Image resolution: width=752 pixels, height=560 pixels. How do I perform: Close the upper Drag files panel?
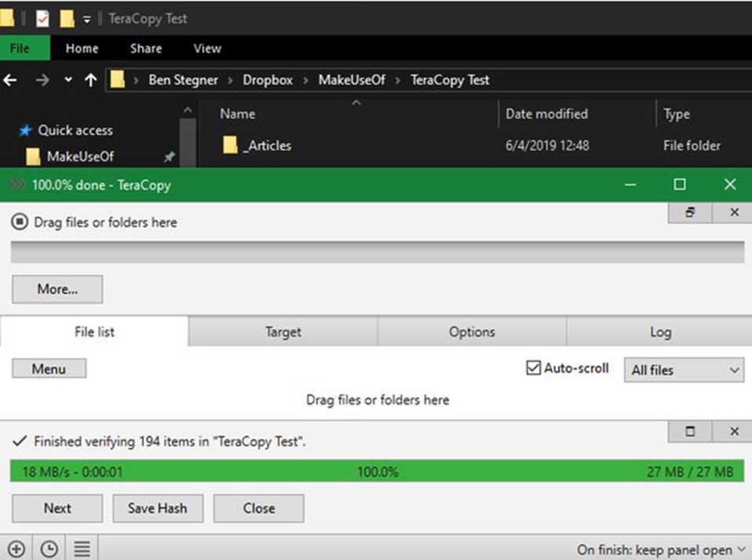point(734,212)
